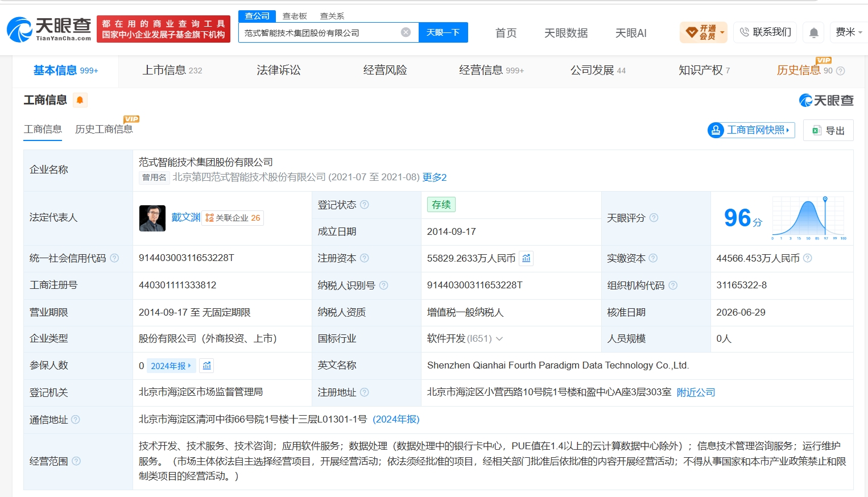
Task: Open 经营风险 tab
Action: (385, 71)
